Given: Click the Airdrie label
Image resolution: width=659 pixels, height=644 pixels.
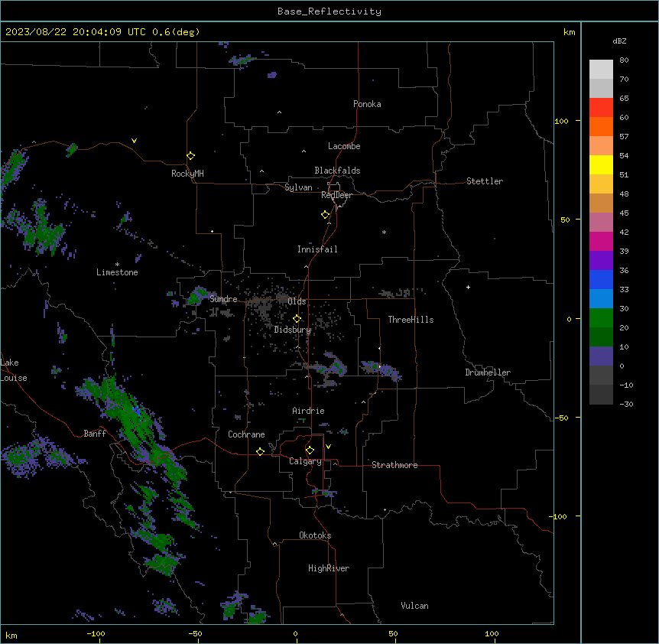Looking at the screenshot, I should pyautogui.click(x=308, y=411).
